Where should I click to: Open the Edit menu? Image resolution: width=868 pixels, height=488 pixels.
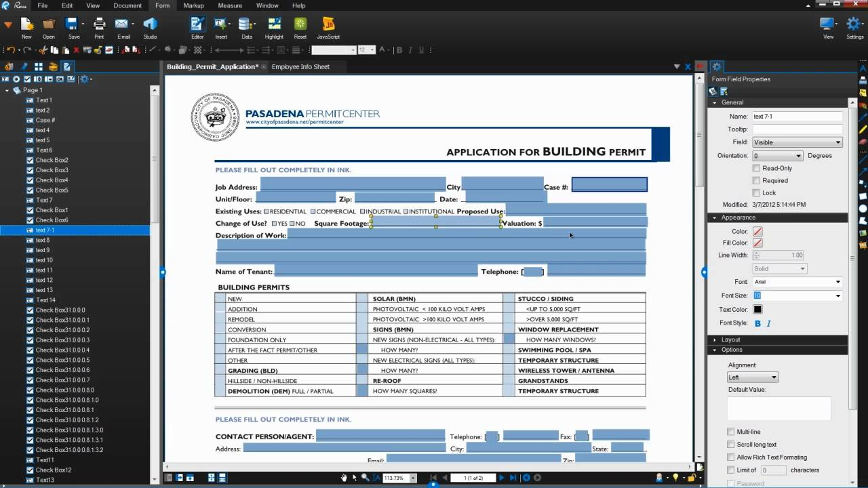[67, 5]
